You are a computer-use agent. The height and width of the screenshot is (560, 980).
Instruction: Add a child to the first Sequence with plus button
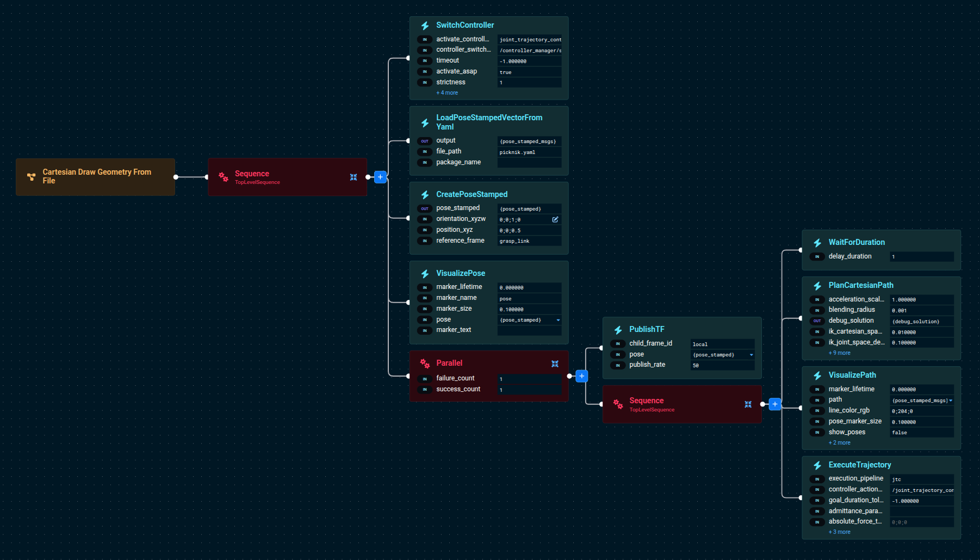380,177
